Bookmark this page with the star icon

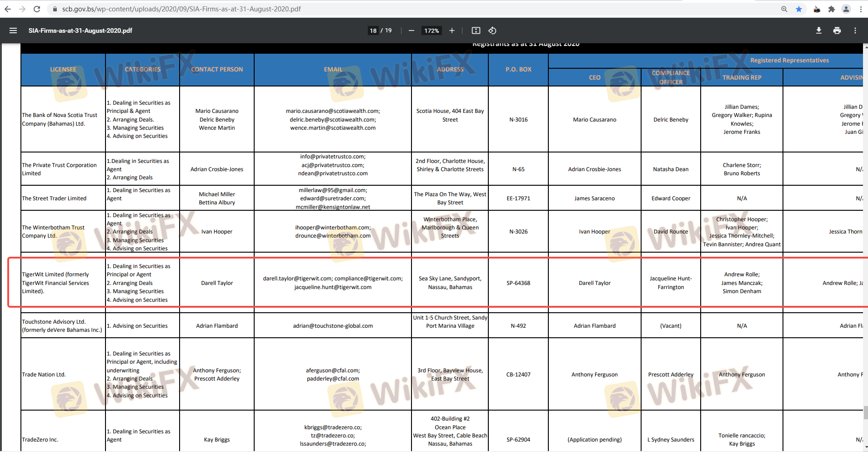799,9
